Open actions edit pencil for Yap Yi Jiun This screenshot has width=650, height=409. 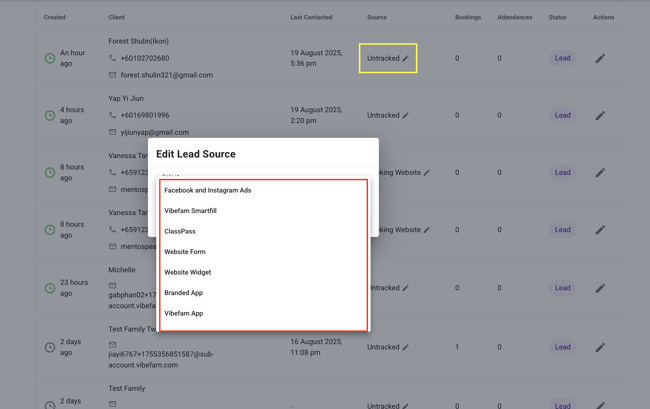pos(600,116)
